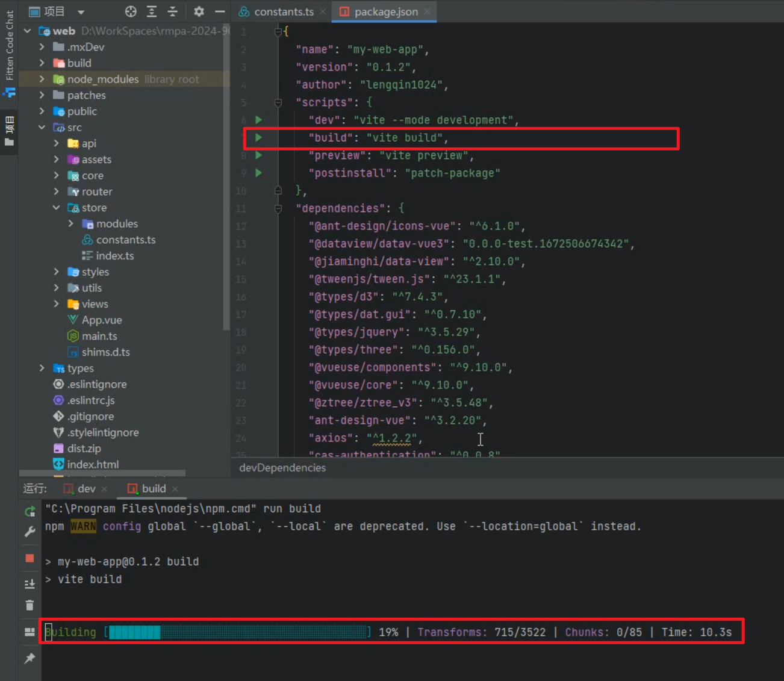Viewport: 784px width, 681px height.
Task: Fold the scripts block in package.json
Action: [x=278, y=102]
